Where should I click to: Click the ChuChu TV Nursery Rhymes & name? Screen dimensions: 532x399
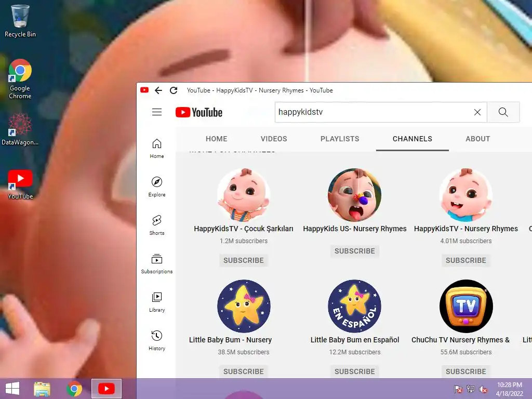pos(460,340)
